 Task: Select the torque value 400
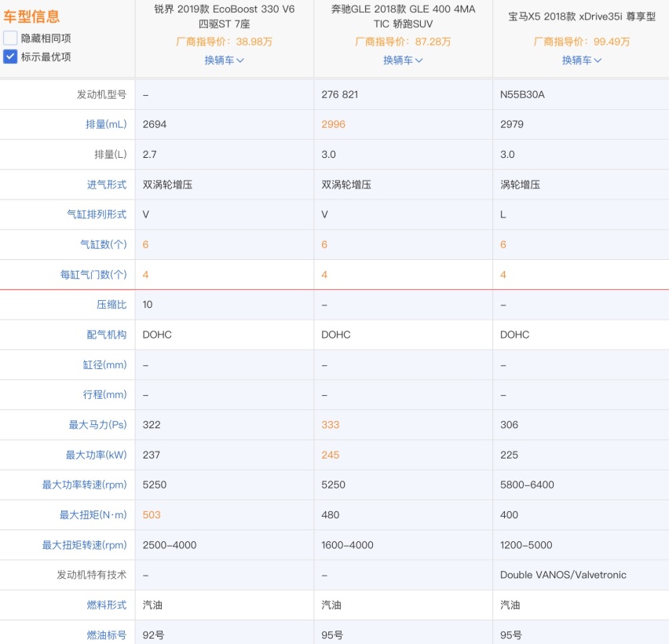tap(509, 514)
